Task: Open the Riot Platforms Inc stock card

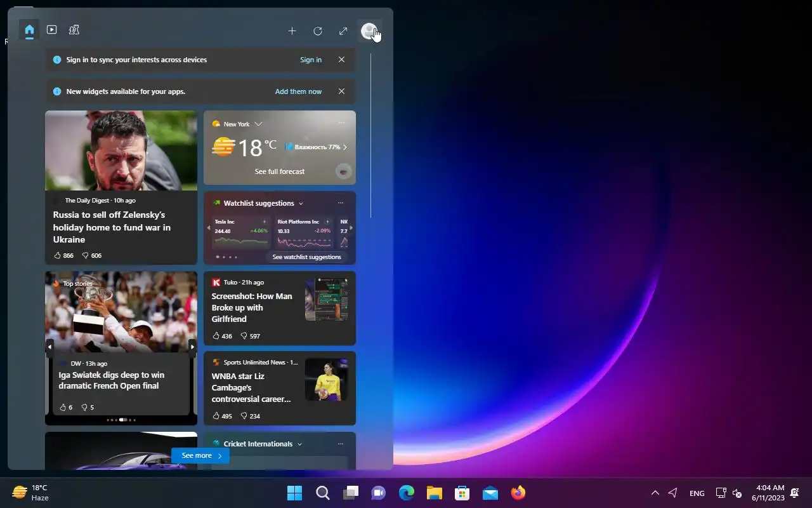Action: (x=304, y=233)
